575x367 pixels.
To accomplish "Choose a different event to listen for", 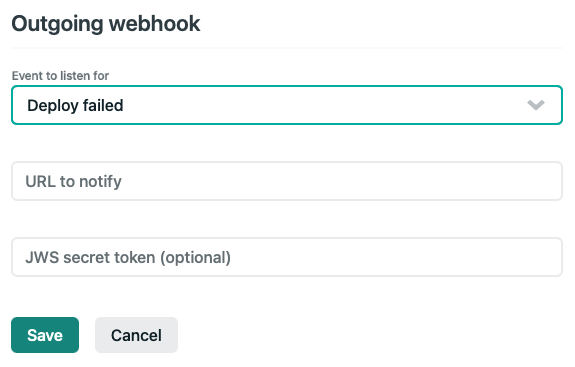I will coord(287,105).
